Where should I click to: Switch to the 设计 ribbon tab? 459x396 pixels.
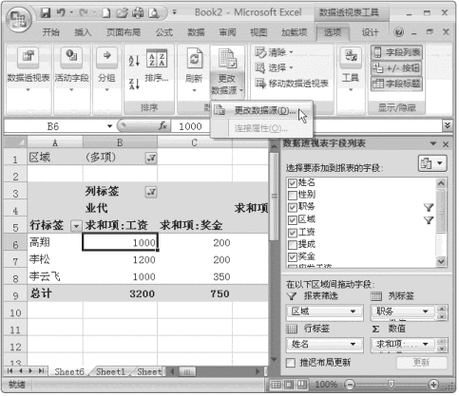click(x=370, y=32)
